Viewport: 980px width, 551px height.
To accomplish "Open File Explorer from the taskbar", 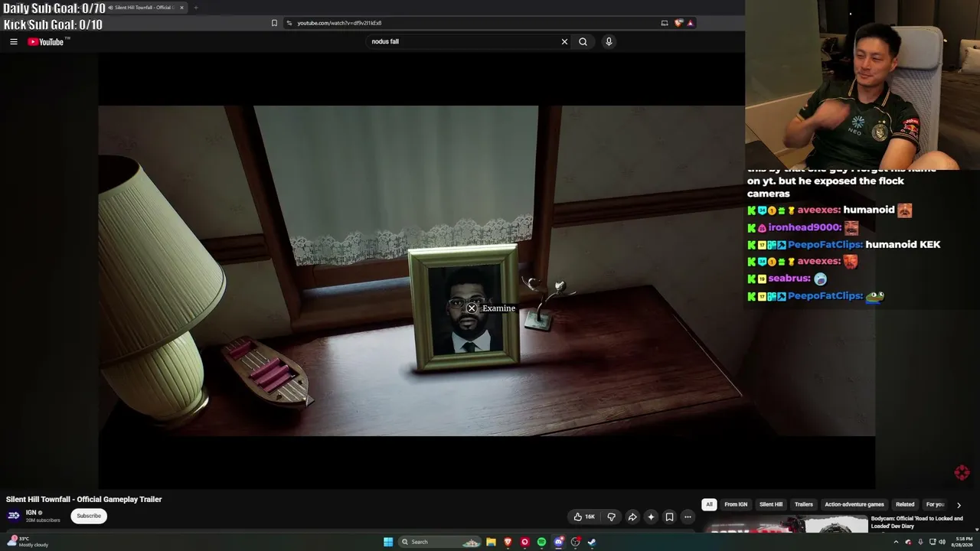I will (491, 542).
